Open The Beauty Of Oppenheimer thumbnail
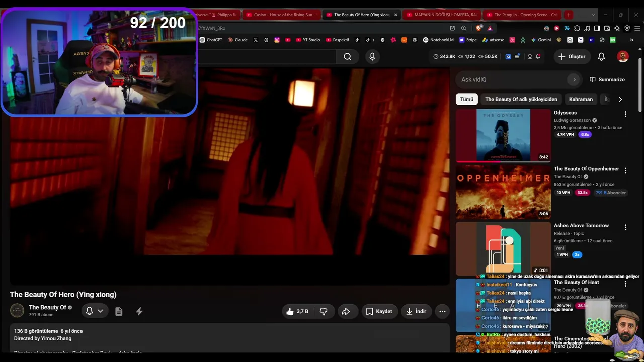The width and height of the screenshot is (644, 362). click(x=503, y=192)
